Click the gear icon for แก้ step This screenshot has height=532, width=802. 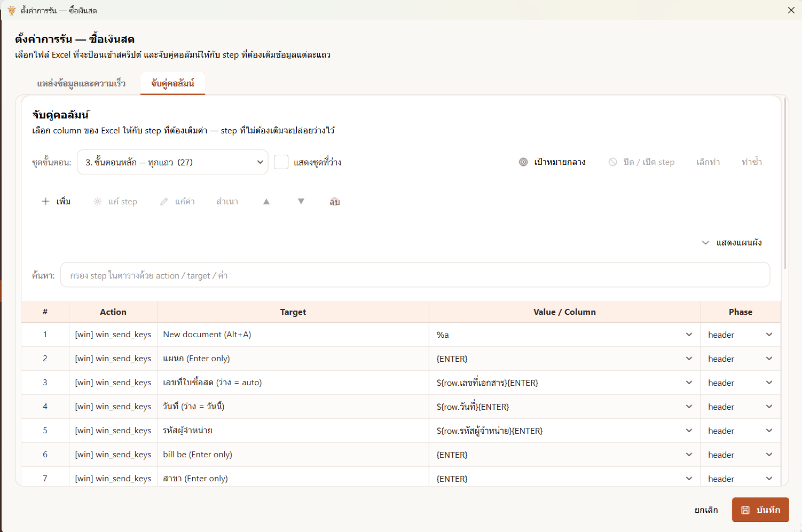click(x=98, y=201)
